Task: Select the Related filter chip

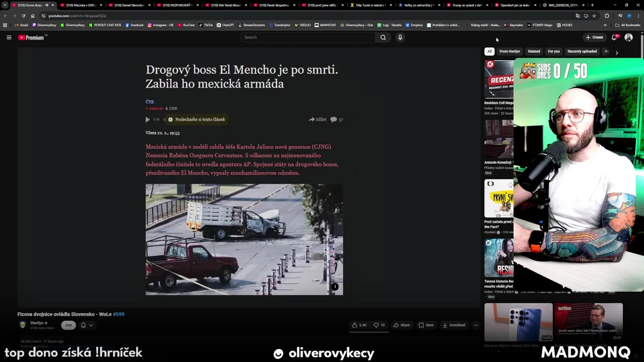Action: coord(534,51)
